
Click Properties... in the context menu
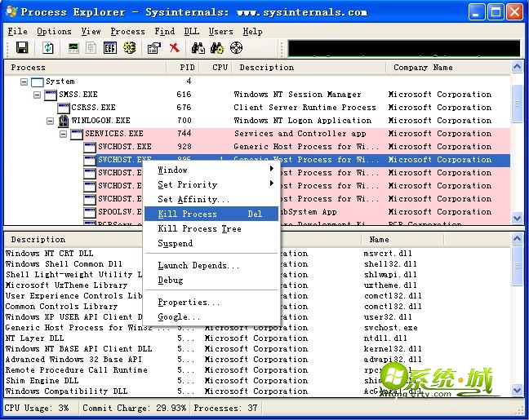coord(183,302)
